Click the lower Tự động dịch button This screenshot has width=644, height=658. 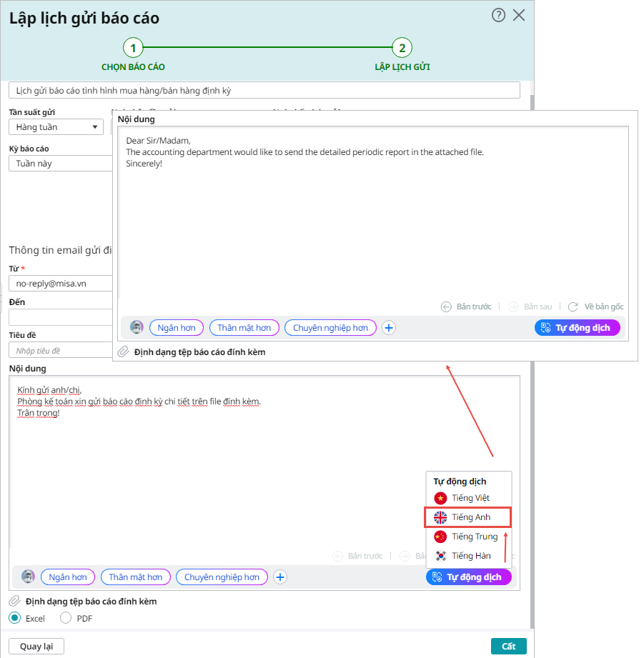click(x=468, y=577)
